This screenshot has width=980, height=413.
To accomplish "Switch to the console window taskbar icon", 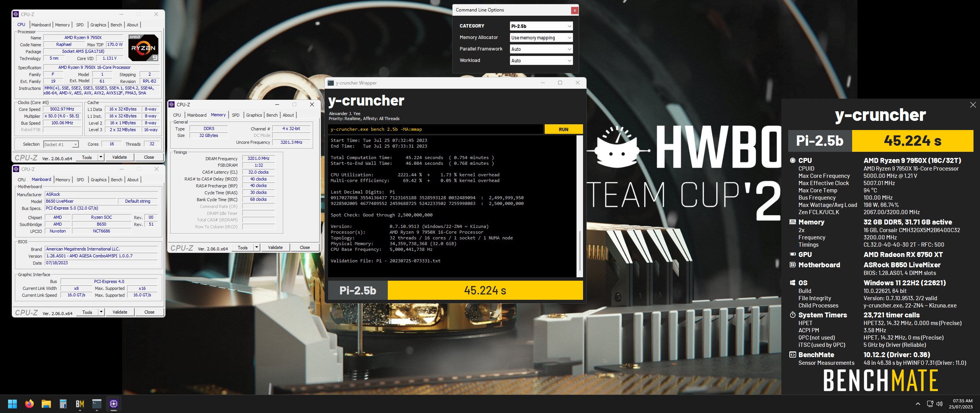I will point(97,404).
